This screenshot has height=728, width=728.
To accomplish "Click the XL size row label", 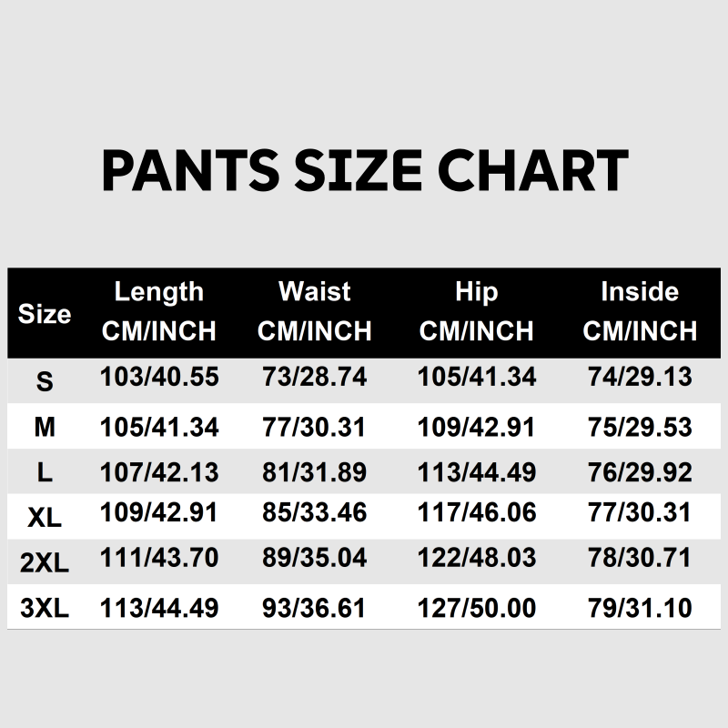I will click(45, 518).
